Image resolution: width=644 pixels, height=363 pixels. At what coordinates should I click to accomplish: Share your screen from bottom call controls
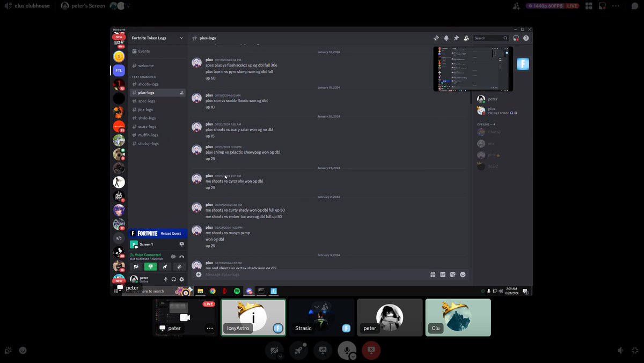(x=323, y=350)
